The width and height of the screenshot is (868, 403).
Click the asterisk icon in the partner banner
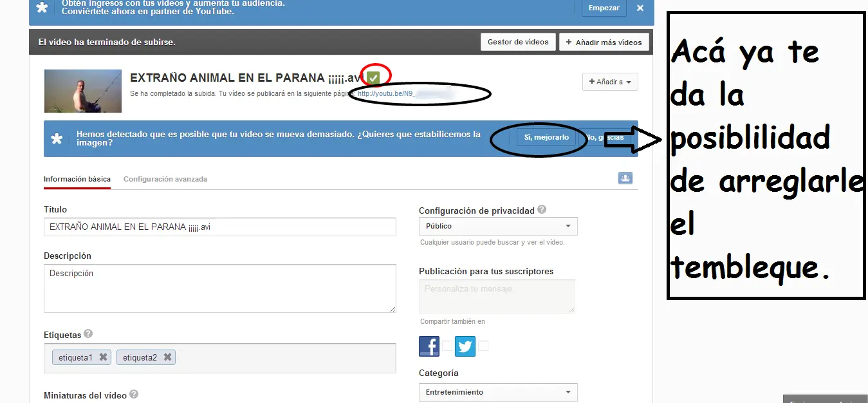coord(41,8)
